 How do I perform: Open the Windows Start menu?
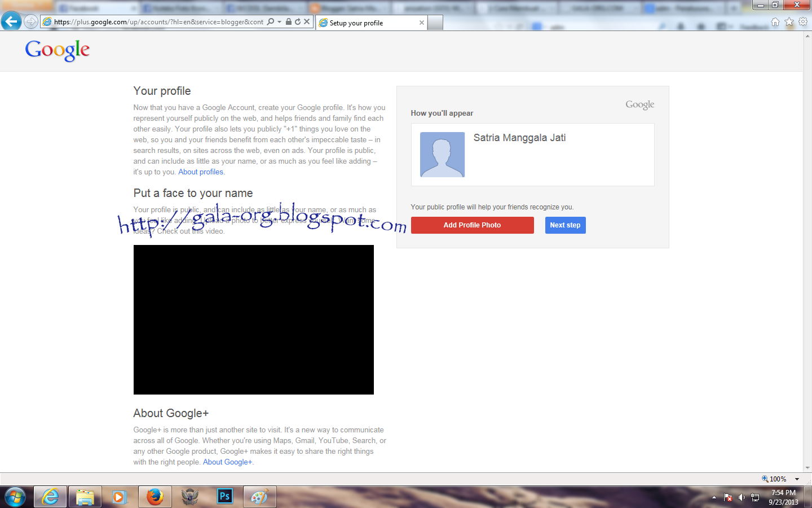pos(15,497)
